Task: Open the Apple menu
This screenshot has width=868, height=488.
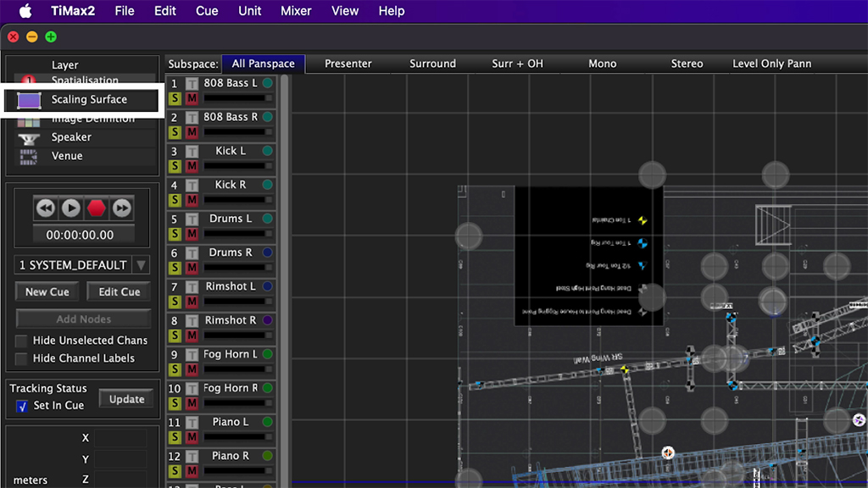Action: pyautogui.click(x=25, y=11)
